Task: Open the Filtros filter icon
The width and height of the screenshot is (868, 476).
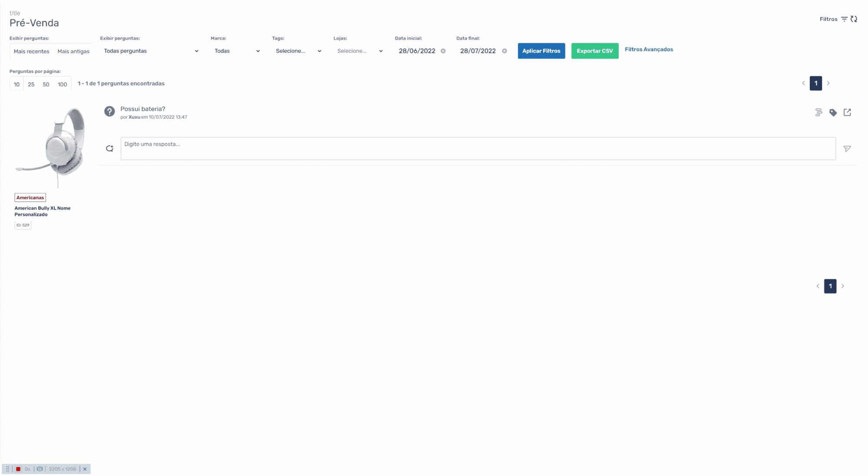Action: 844,19
